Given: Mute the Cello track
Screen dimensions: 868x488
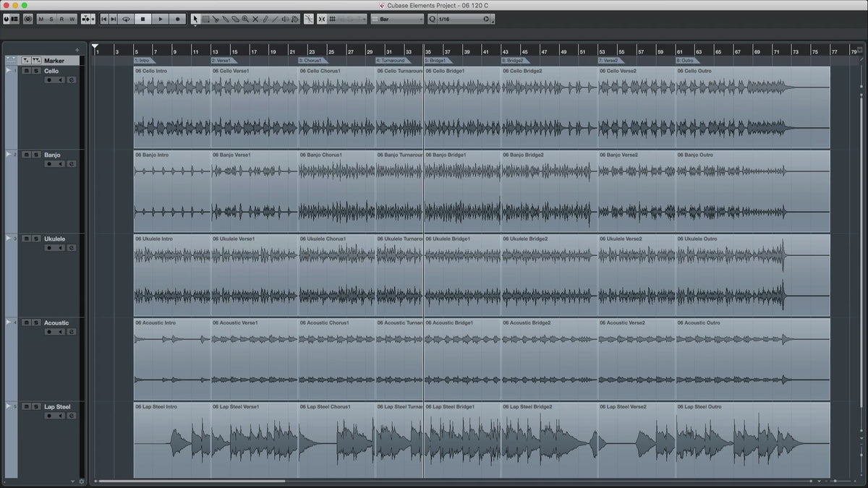Looking at the screenshot, I should click(26, 71).
